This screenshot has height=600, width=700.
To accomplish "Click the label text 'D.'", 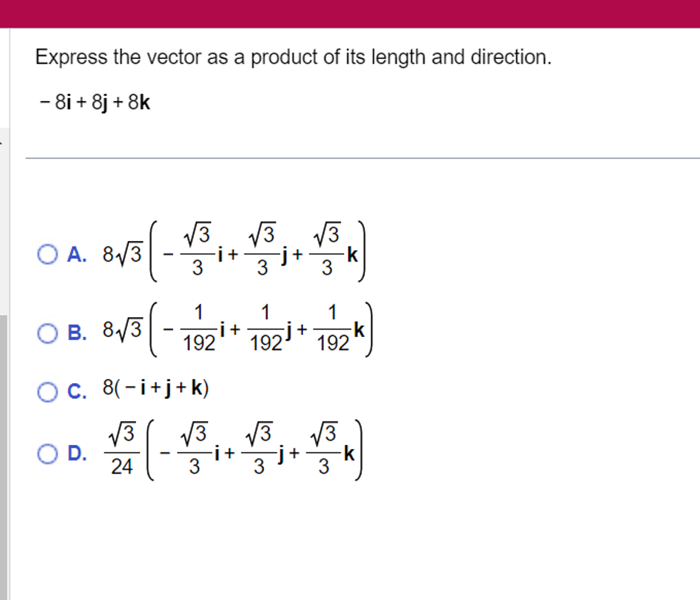I will coord(76,453).
